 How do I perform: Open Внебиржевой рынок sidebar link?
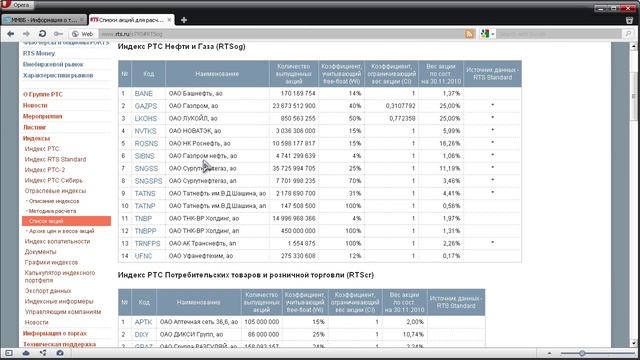click(53, 64)
